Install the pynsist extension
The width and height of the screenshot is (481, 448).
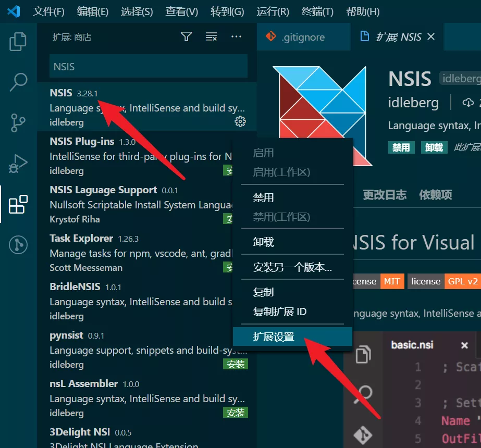coord(235,364)
